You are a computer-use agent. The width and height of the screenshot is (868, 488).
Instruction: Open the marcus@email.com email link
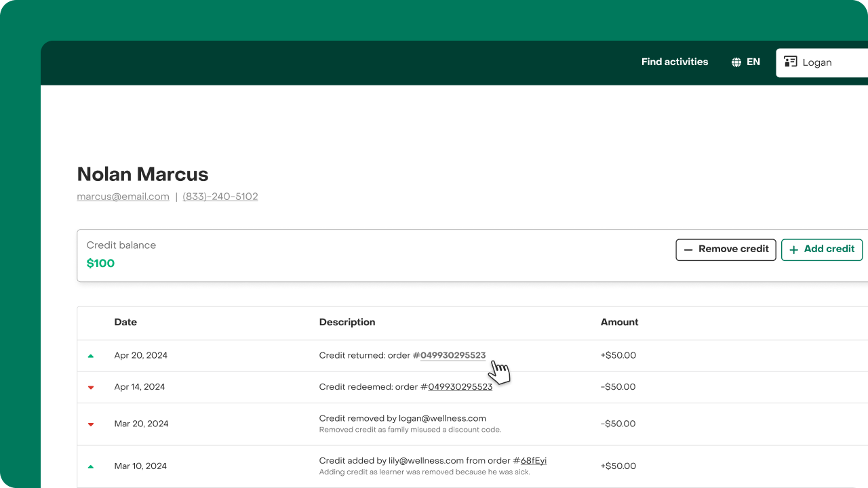click(x=123, y=197)
